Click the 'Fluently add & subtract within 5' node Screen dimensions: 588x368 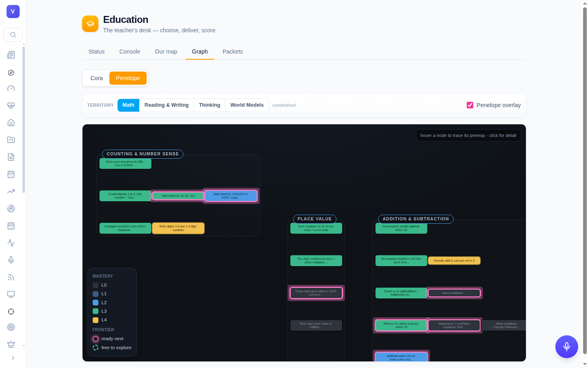click(454, 260)
